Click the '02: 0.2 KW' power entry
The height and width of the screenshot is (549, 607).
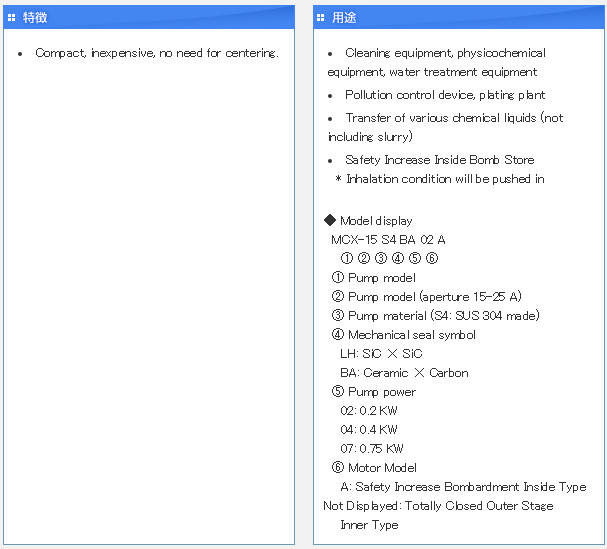click(369, 411)
